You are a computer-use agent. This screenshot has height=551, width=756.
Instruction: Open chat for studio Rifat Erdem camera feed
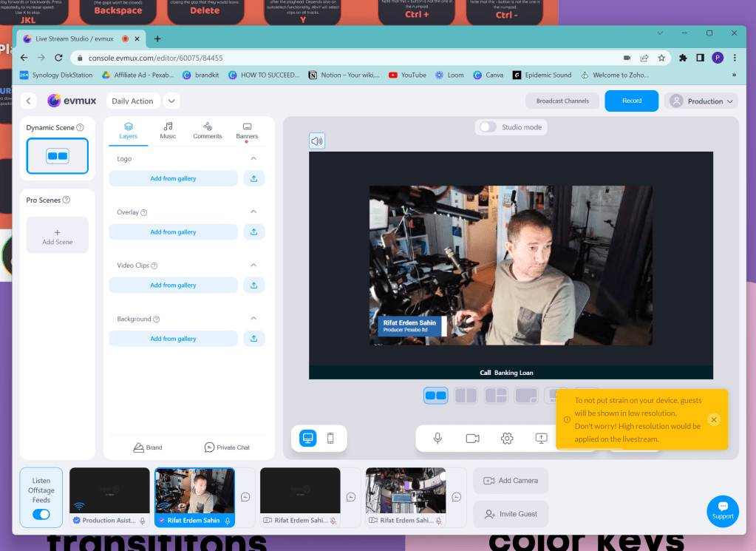pos(456,497)
